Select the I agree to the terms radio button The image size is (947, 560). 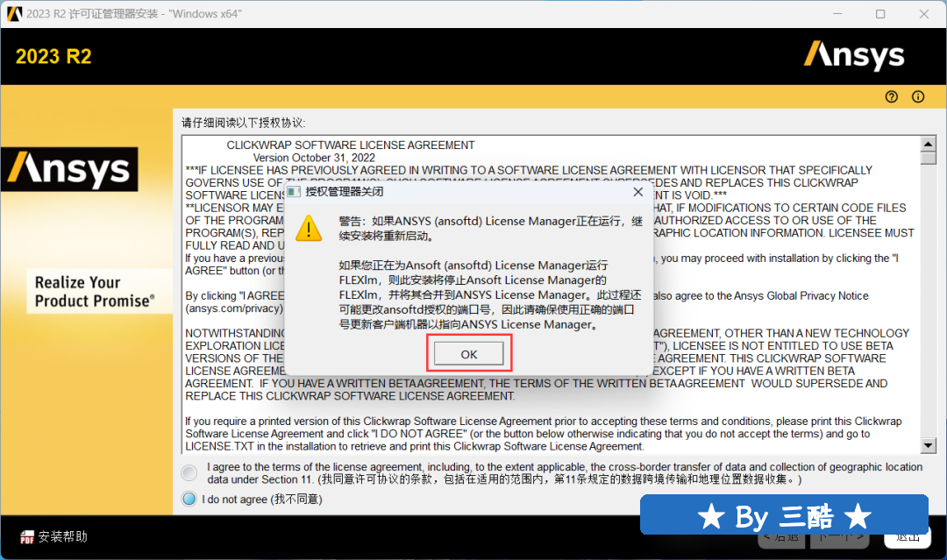[189, 472]
